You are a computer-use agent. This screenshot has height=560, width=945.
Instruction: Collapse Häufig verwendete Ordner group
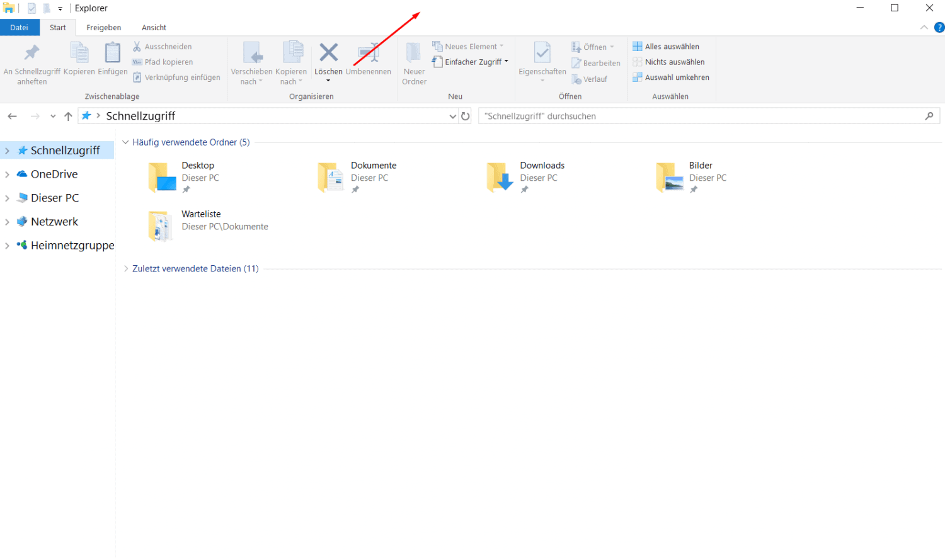pyautogui.click(x=125, y=142)
